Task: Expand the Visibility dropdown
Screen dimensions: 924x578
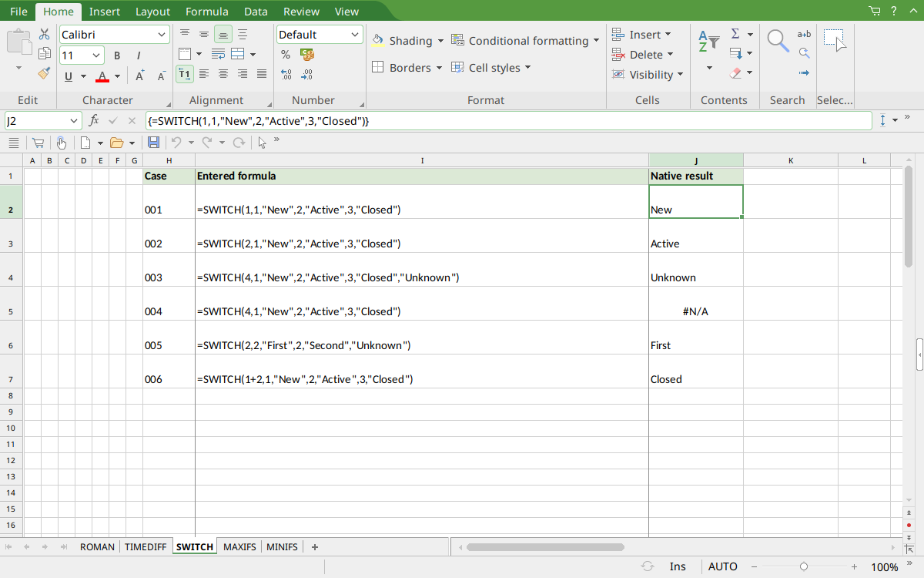Action: (680, 75)
